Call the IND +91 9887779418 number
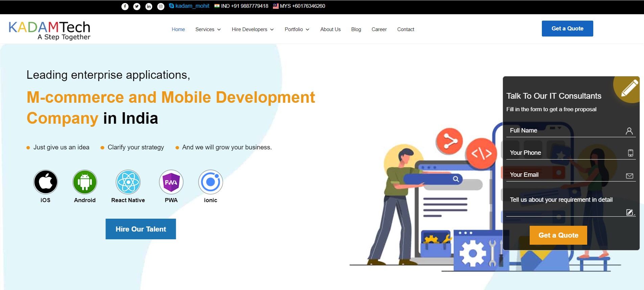This screenshot has width=644, height=290. [x=245, y=6]
